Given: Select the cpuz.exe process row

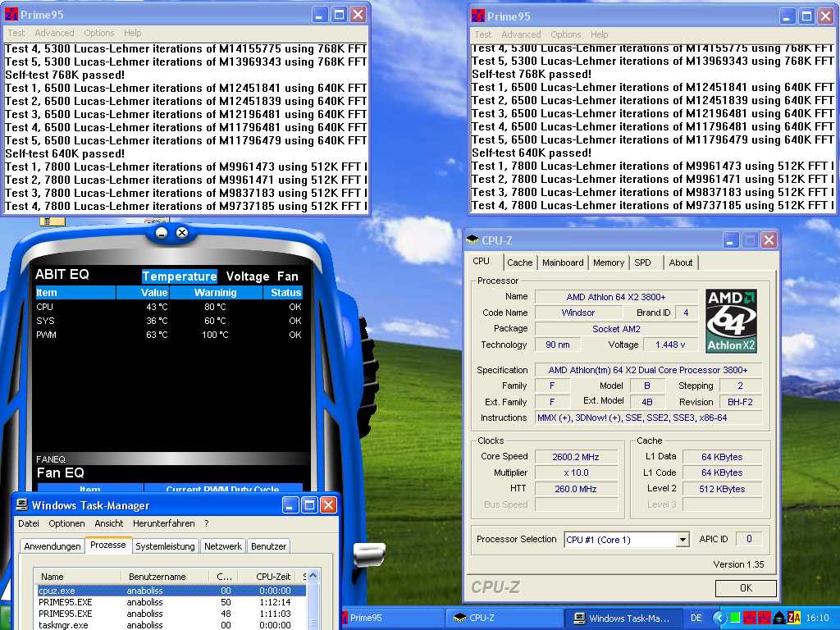Looking at the screenshot, I should (x=171, y=591).
